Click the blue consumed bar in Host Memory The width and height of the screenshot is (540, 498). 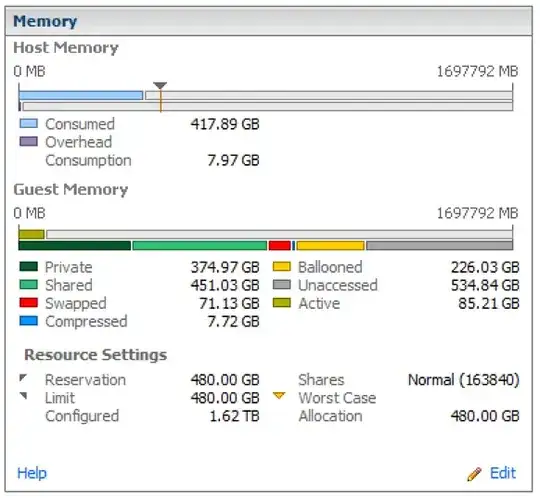click(x=81, y=95)
